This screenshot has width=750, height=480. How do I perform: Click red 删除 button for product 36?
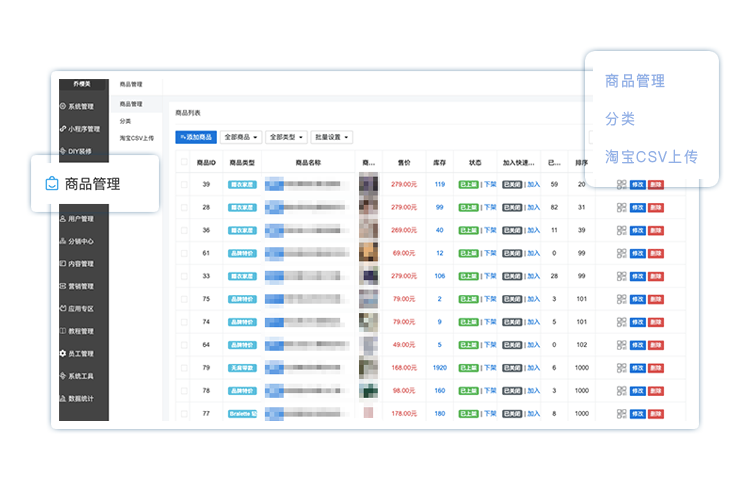pos(656,230)
